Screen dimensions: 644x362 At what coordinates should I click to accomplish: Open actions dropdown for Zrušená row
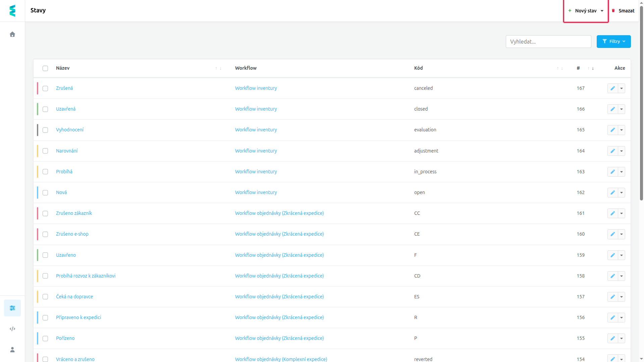[x=622, y=88]
